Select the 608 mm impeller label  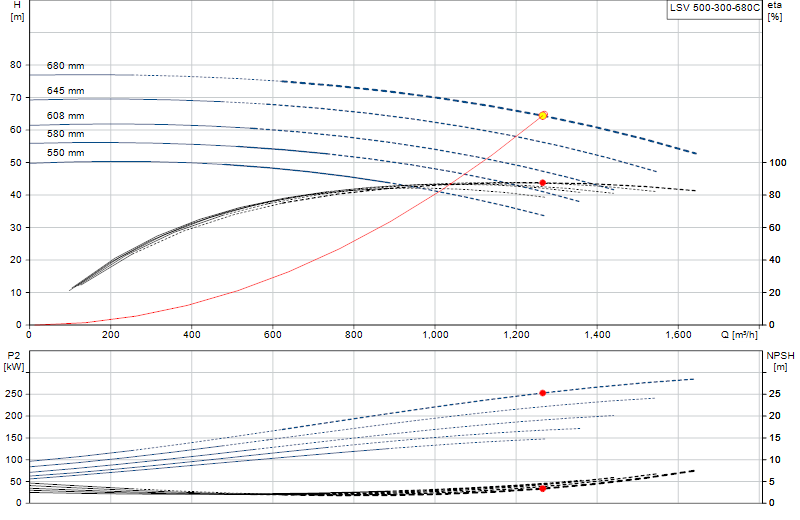[65, 116]
